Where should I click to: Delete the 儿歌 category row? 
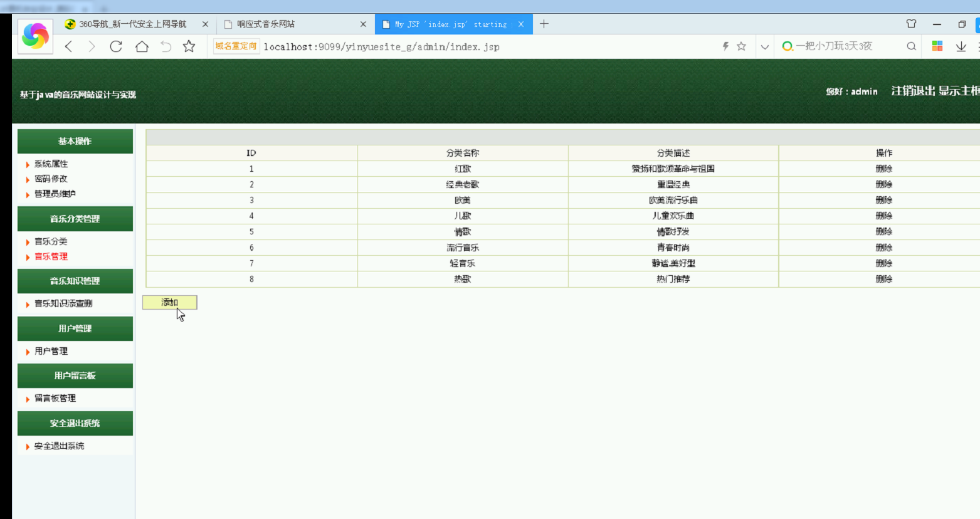[884, 216]
